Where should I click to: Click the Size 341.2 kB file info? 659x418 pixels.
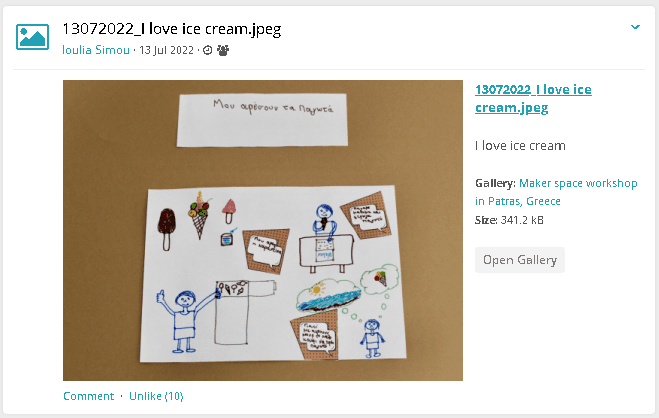[509, 220]
